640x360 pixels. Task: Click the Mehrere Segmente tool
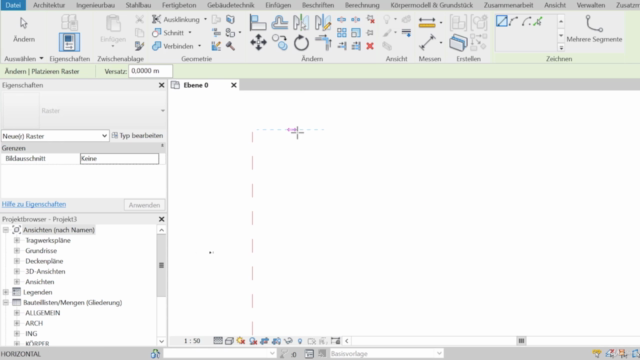594,29
